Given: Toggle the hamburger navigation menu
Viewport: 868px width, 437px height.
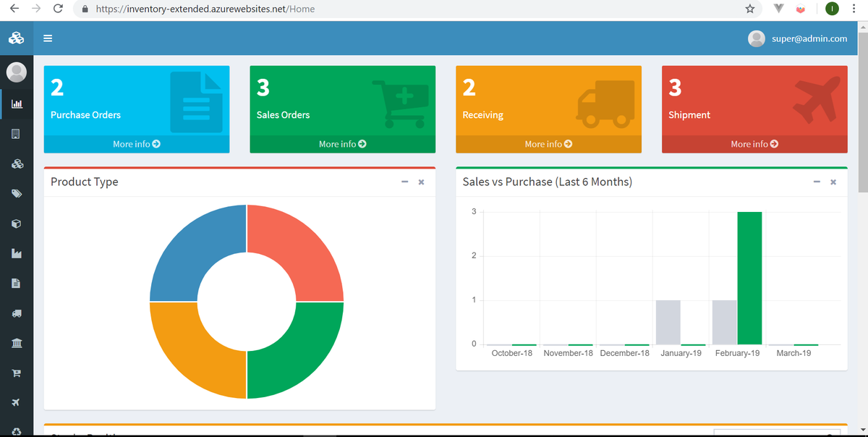Looking at the screenshot, I should pyautogui.click(x=47, y=38).
